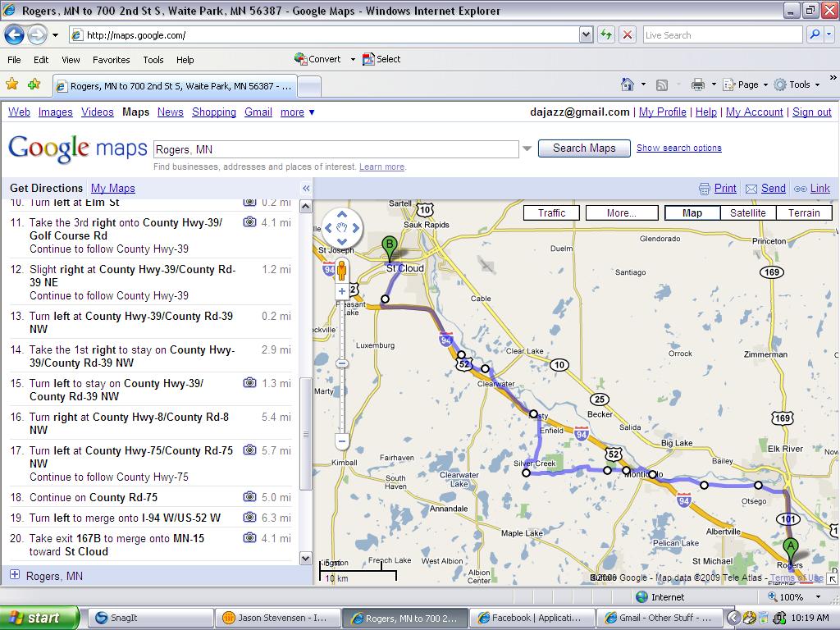This screenshot has width=840, height=630.
Task: Click the printer icon in command bar
Action: tap(697, 84)
